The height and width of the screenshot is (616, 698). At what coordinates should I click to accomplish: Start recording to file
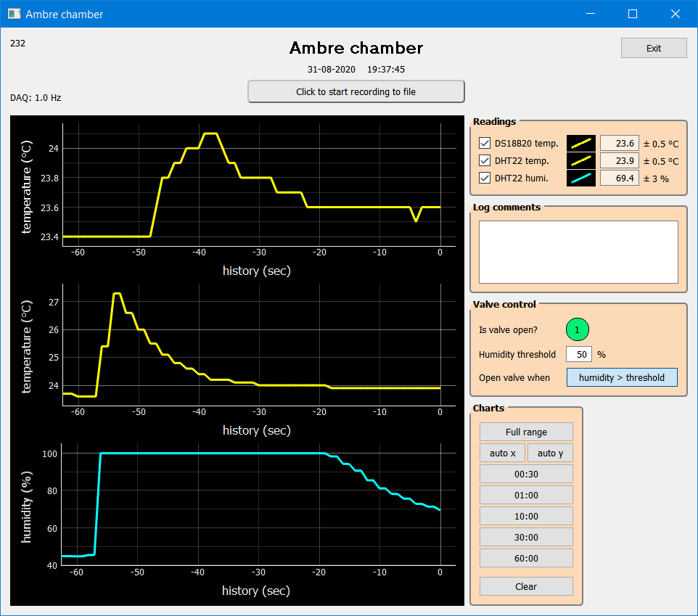(x=356, y=91)
